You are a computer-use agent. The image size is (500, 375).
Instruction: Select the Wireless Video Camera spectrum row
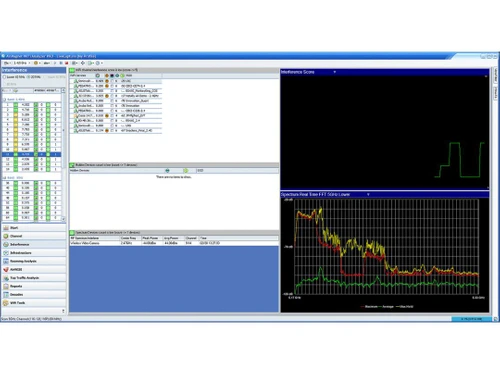click(x=174, y=243)
